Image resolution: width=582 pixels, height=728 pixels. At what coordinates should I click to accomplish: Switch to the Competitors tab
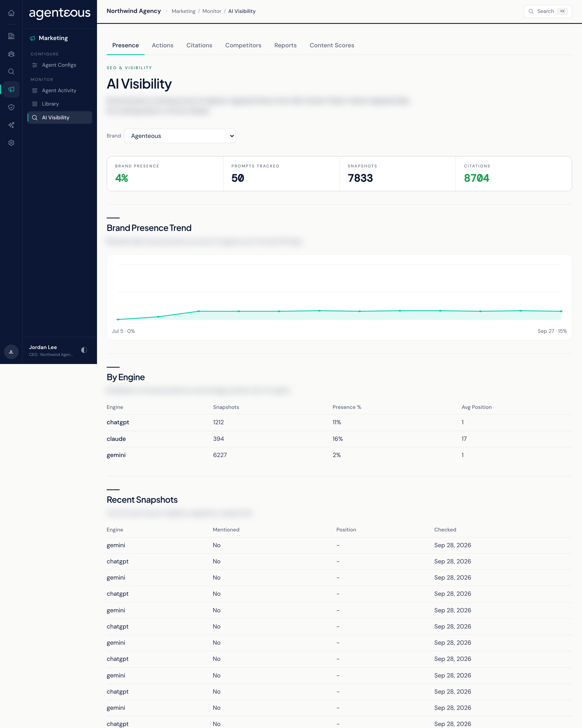(x=243, y=45)
